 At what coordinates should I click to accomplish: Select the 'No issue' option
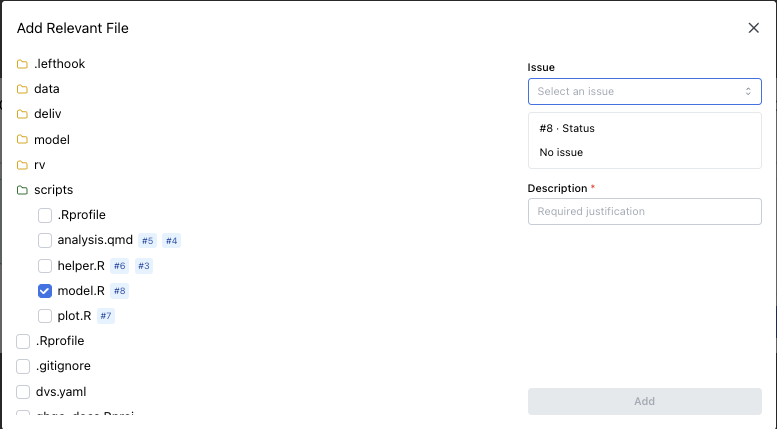[x=561, y=152]
